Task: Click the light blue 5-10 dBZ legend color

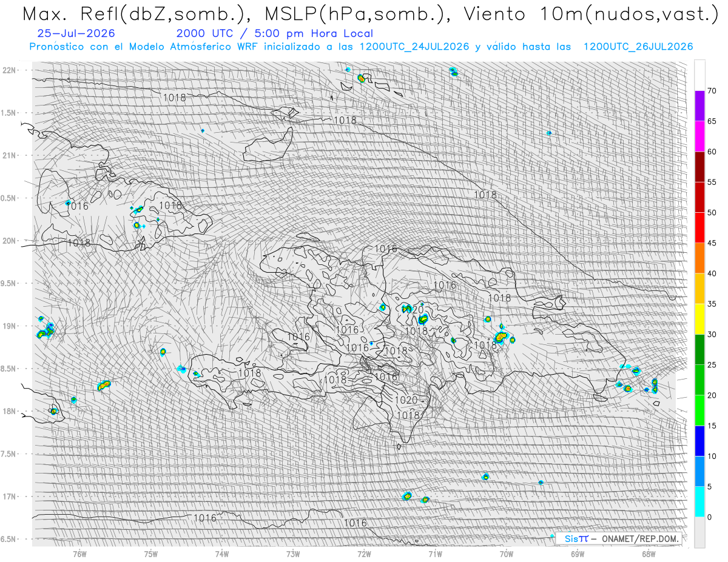Action: coord(699,472)
